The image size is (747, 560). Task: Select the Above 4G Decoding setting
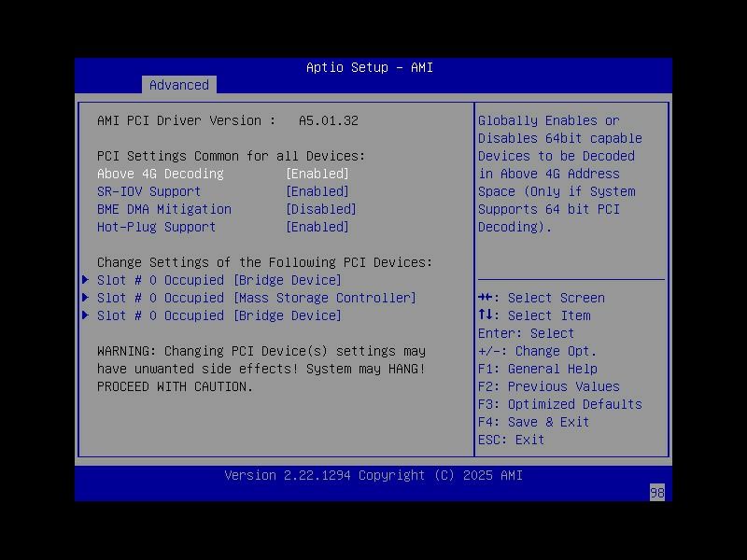coord(160,174)
